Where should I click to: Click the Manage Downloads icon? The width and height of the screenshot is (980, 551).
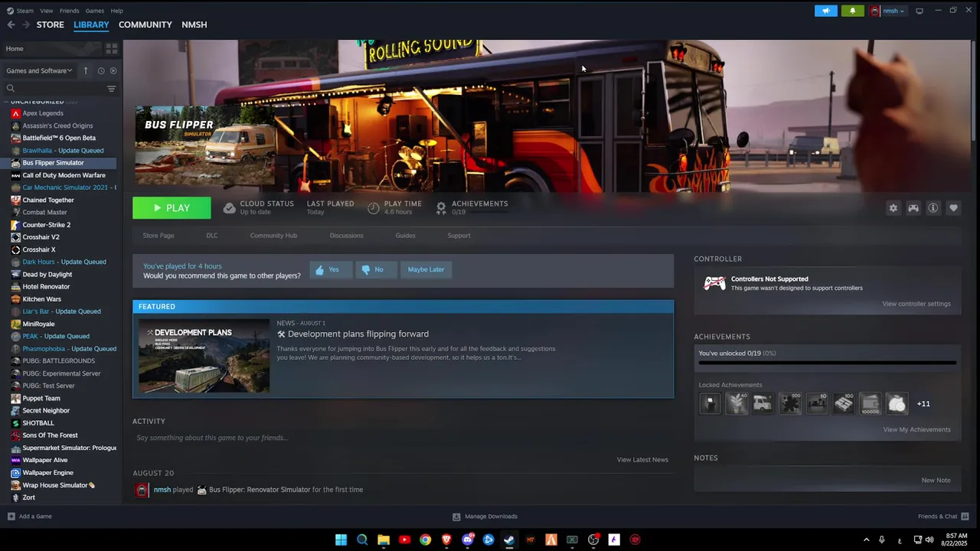click(x=456, y=517)
